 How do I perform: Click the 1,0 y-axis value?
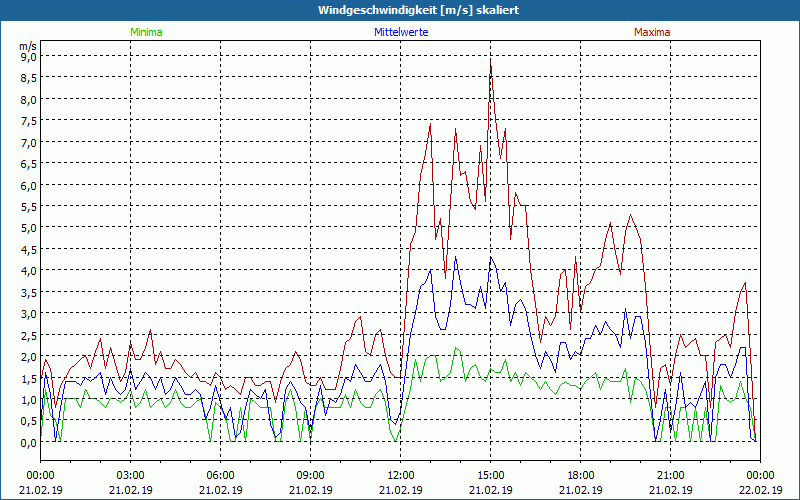(28, 399)
